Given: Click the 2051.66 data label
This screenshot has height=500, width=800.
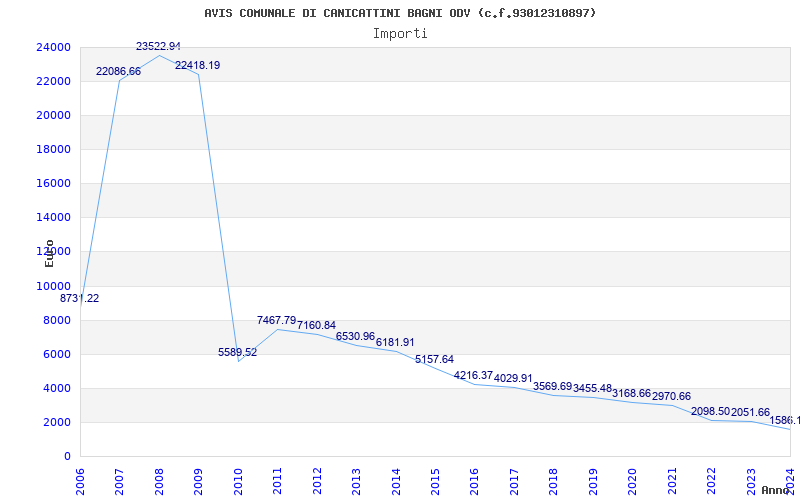Looking at the screenshot, I should coord(750,412).
